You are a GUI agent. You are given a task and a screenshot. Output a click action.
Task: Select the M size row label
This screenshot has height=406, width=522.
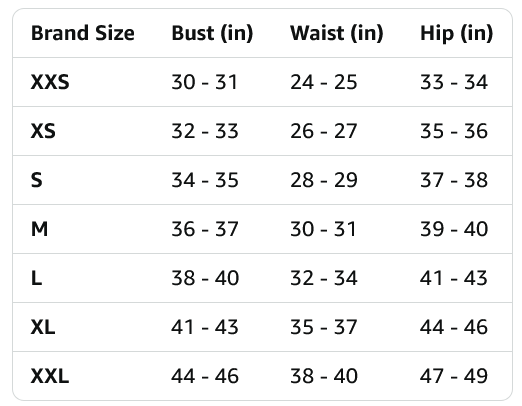(x=39, y=229)
